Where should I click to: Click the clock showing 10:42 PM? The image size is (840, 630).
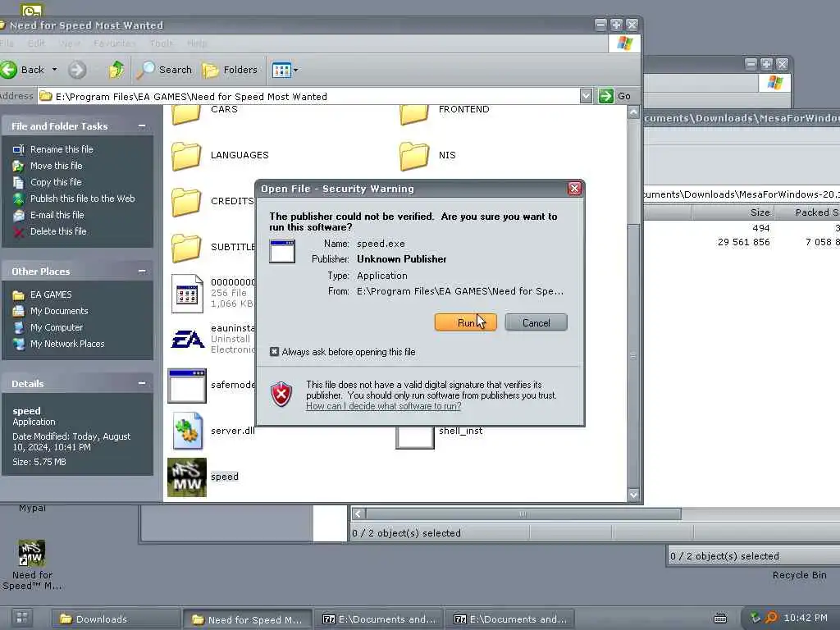click(806, 618)
